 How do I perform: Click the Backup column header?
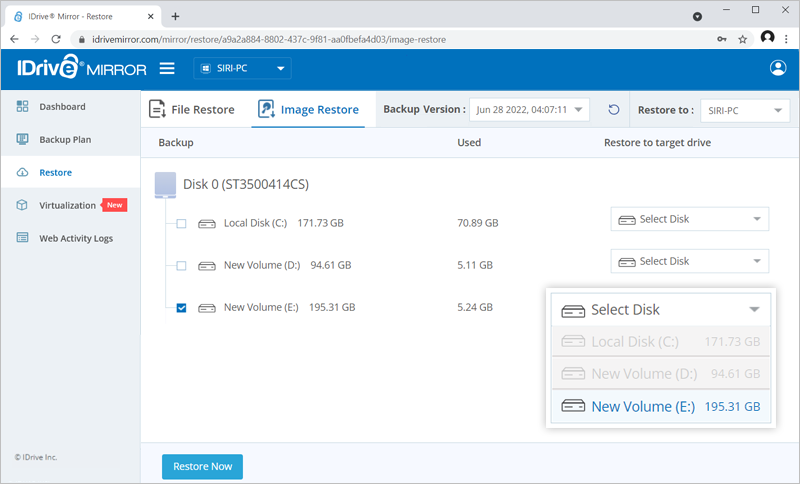point(176,143)
